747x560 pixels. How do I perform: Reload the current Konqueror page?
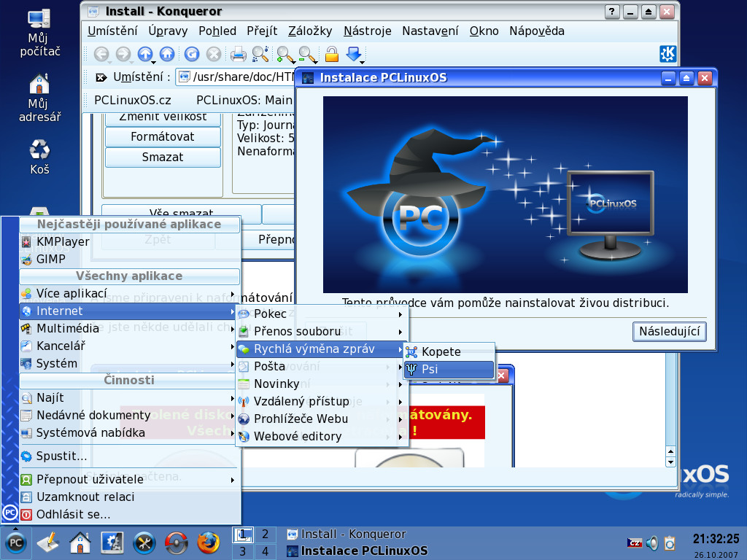[x=192, y=54]
